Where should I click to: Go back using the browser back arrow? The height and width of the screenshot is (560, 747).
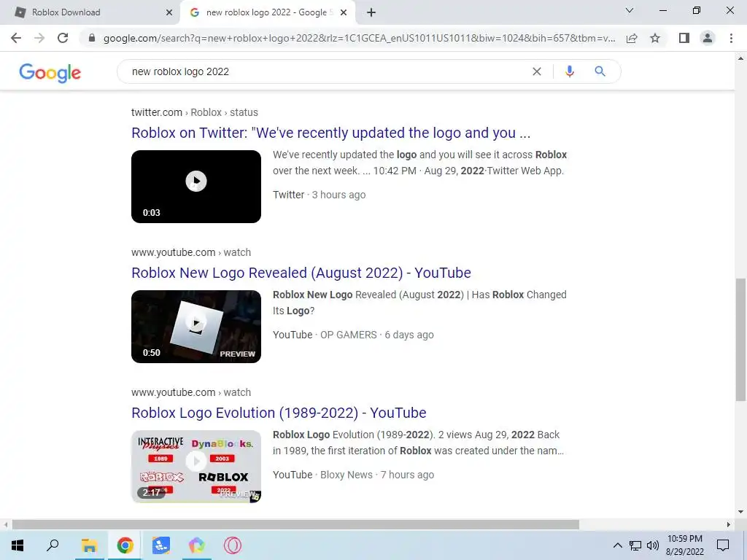pyautogui.click(x=16, y=38)
